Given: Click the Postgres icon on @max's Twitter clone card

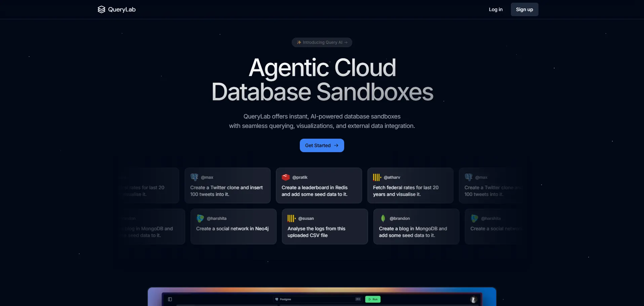Looking at the screenshot, I should tap(194, 177).
